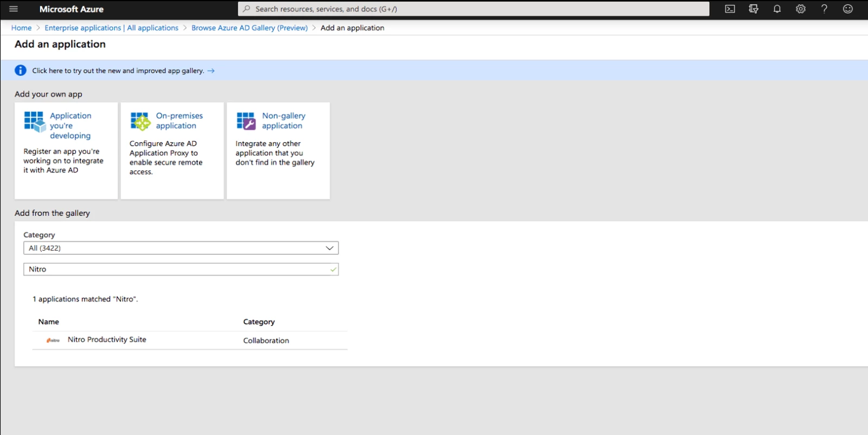Open the notifications bell
Image resolution: width=868 pixels, height=435 pixels.
point(777,9)
